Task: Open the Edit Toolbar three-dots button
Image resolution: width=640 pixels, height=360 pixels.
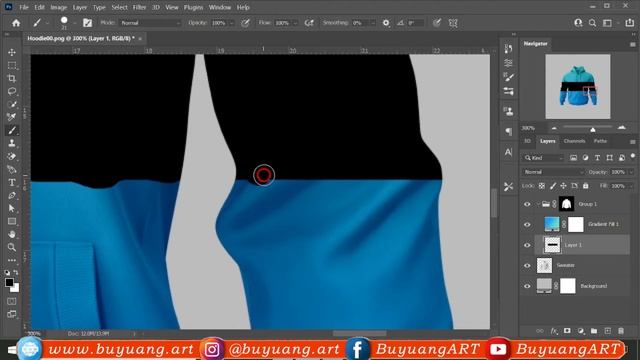Action: click(11, 260)
